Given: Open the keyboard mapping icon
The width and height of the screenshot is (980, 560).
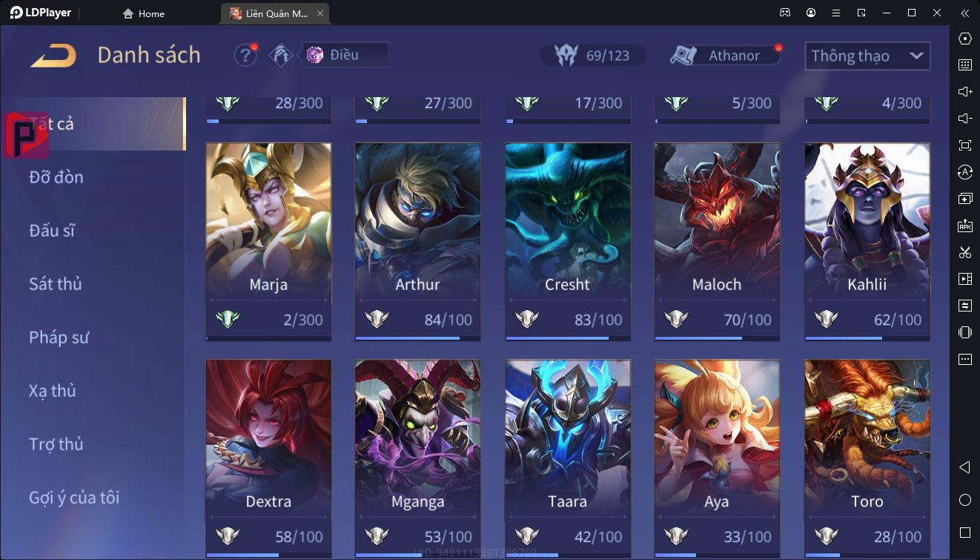Looking at the screenshot, I should 965,65.
